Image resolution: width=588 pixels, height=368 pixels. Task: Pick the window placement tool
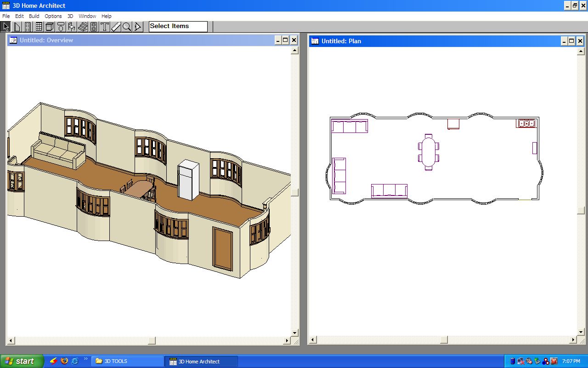click(39, 26)
